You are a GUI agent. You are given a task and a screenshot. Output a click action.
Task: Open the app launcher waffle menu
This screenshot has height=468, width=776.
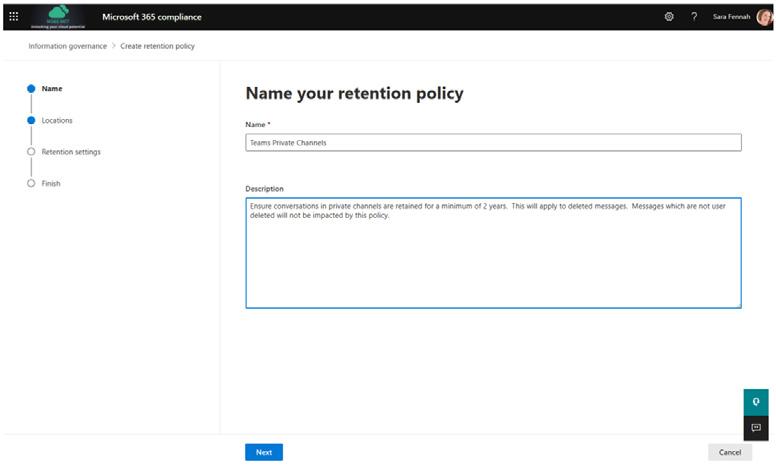14,16
